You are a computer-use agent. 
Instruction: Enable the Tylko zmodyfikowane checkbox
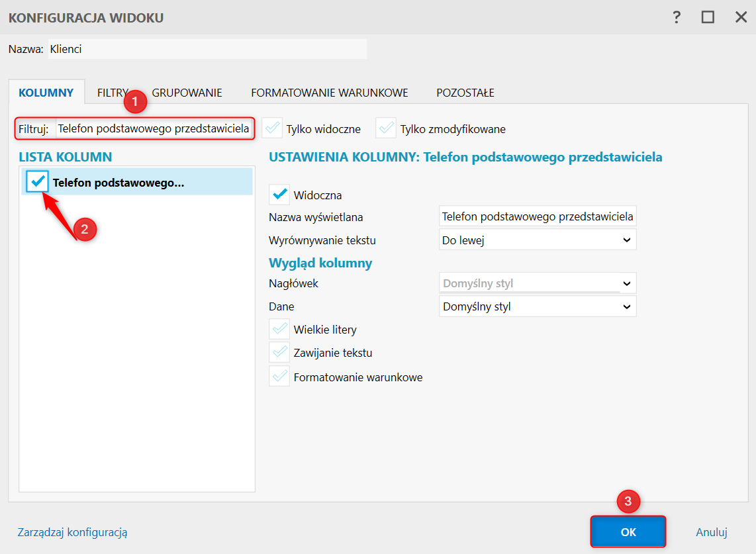click(386, 128)
